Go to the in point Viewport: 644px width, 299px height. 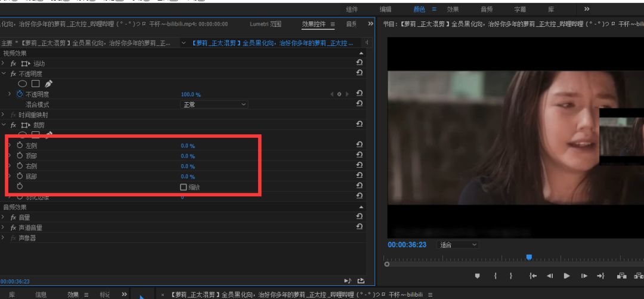click(x=533, y=276)
